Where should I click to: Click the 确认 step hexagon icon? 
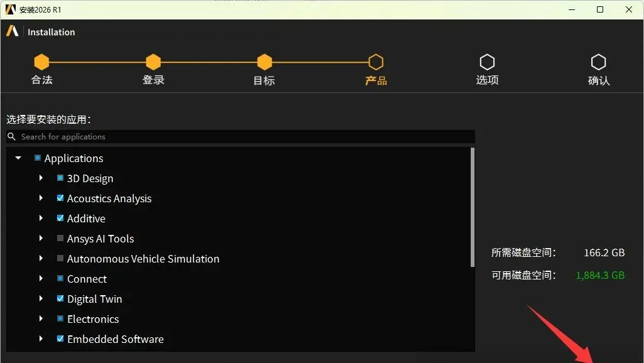click(x=598, y=62)
